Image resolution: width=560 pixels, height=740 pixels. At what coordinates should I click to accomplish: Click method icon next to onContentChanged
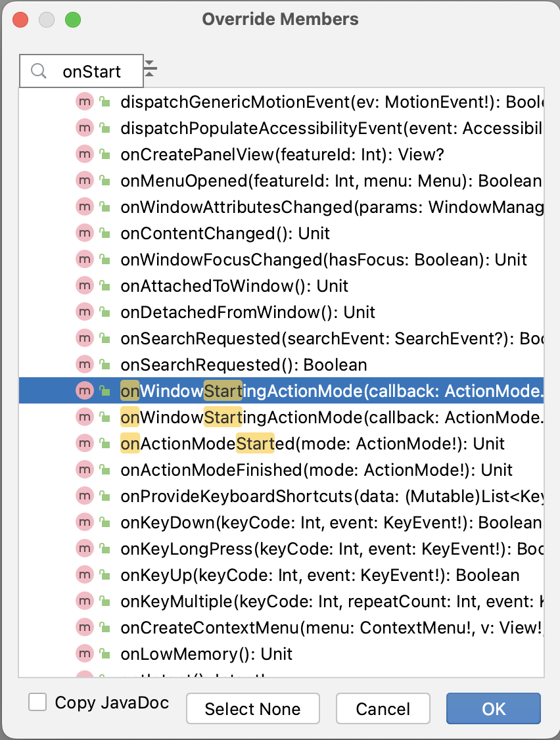[x=85, y=233]
